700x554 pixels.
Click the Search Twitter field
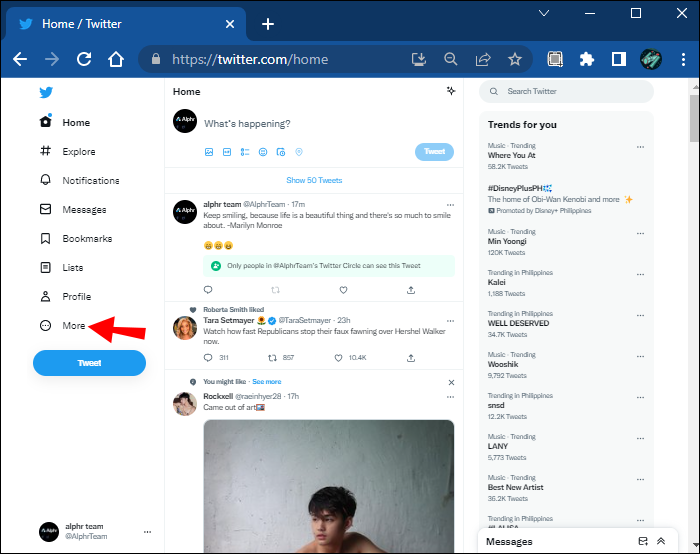click(x=566, y=92)
